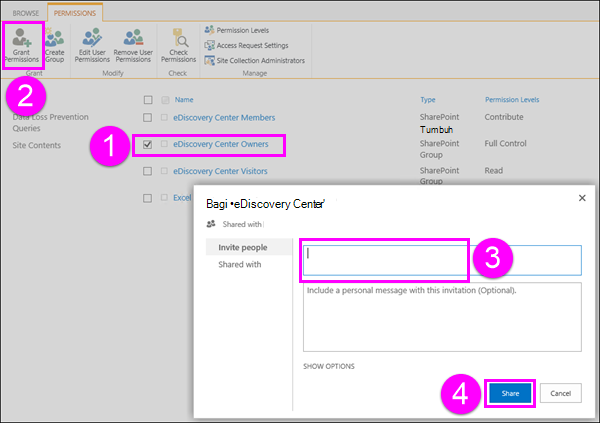Viewport: 600px width, 423px height.
Task: Open the Create Group icon
Action: pos(55,46)
